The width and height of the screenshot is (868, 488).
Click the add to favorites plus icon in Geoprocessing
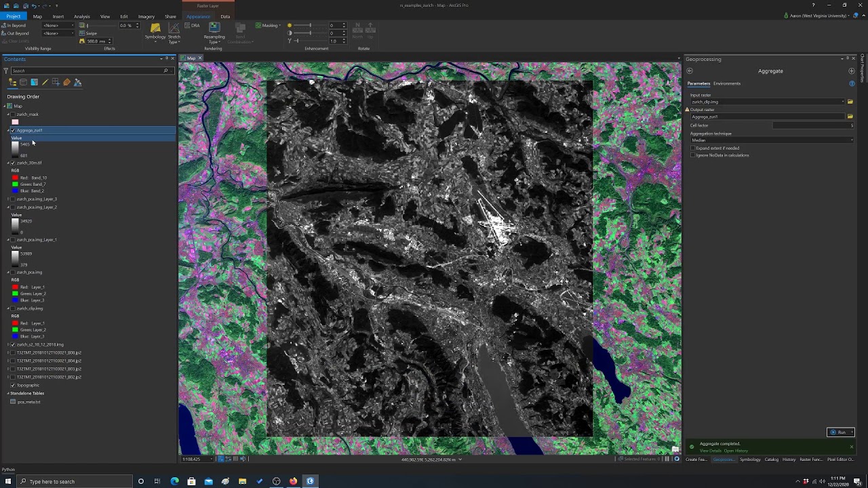pyautogui.click(x=852, y=71)
